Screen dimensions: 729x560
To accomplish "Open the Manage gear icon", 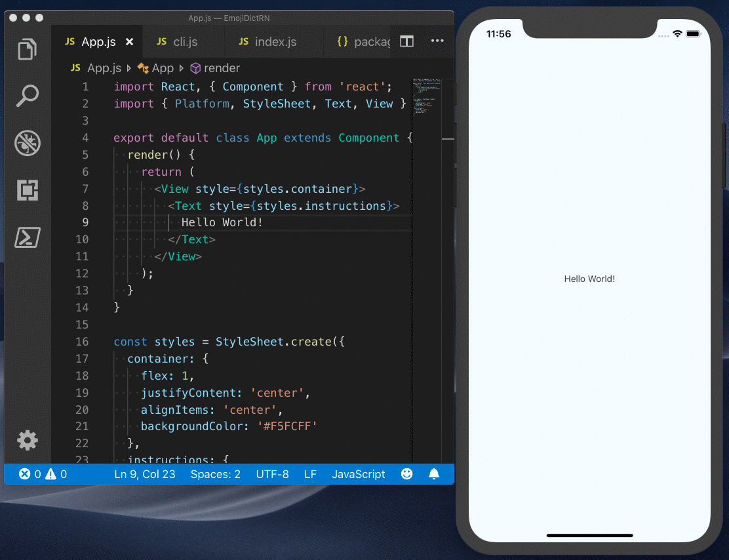I will tap(27, 440).
